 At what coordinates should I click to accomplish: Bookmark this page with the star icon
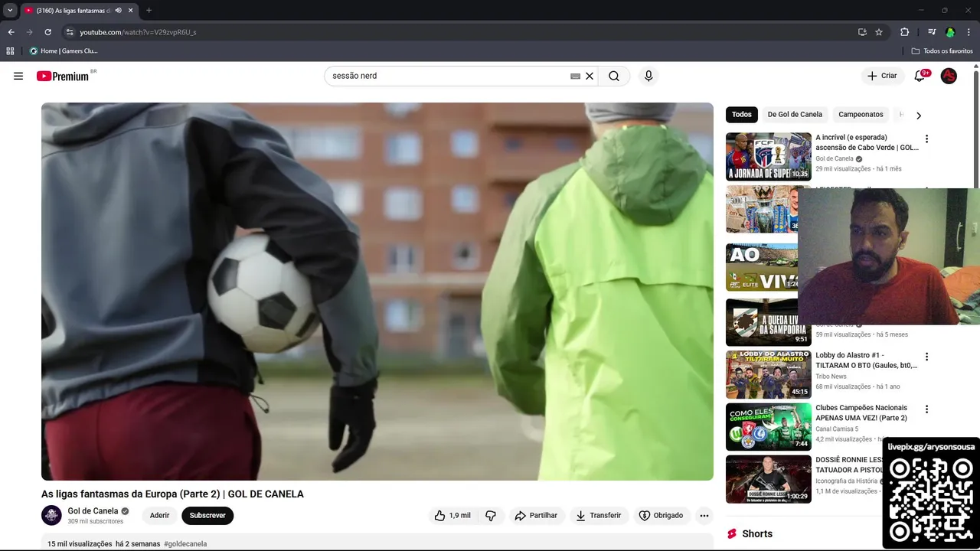click(879, 32)
